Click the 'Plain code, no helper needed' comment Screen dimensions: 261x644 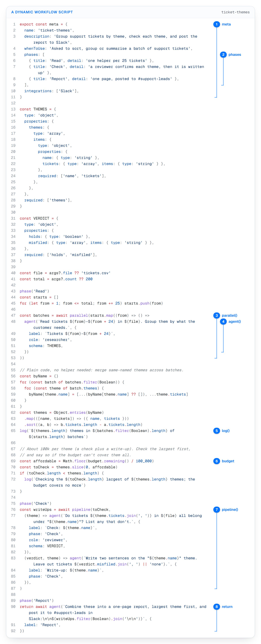pyautogui.click(x=102, y=370)
